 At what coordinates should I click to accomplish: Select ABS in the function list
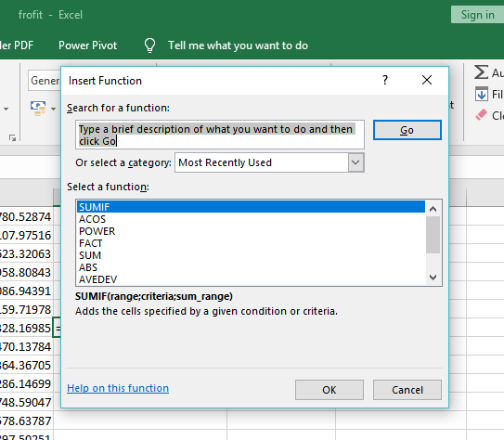tap(251, 267)
